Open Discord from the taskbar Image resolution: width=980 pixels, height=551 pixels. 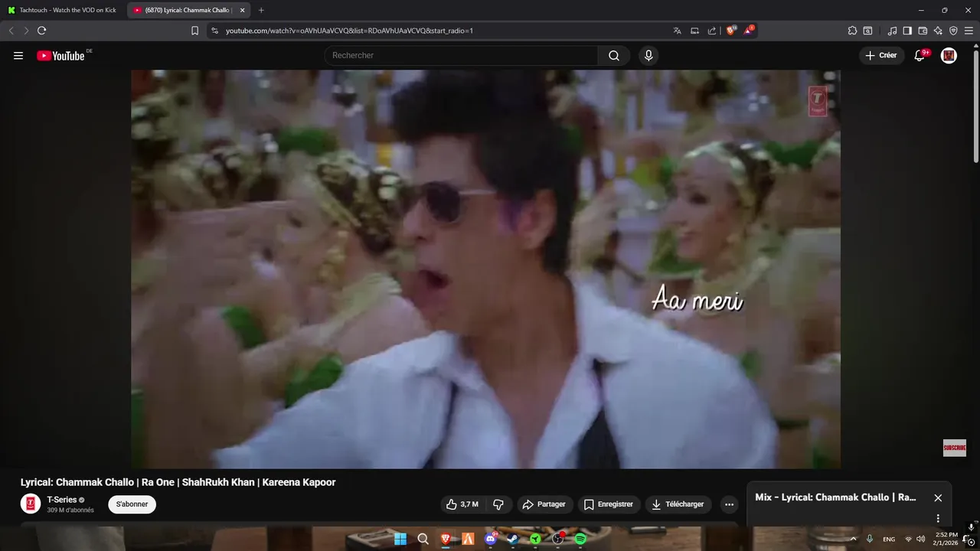click(491, 539)
